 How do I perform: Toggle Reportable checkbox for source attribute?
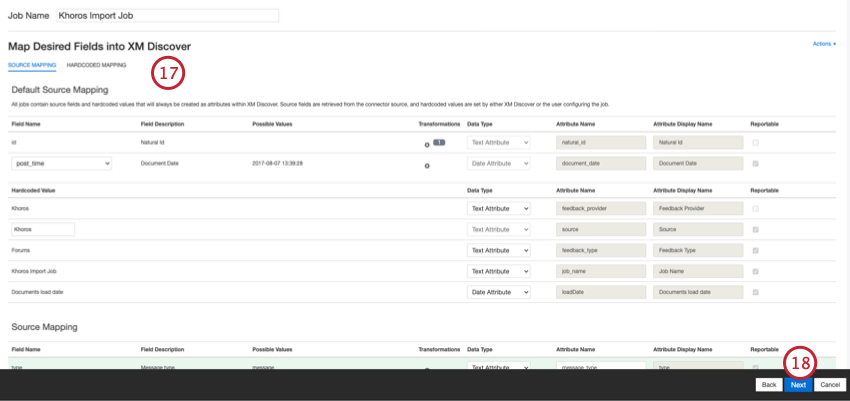click(755, 230)
